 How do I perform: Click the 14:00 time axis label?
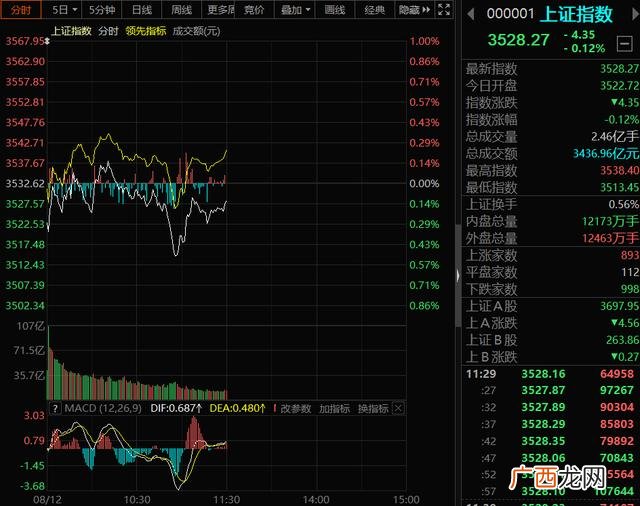pos(316,500)
